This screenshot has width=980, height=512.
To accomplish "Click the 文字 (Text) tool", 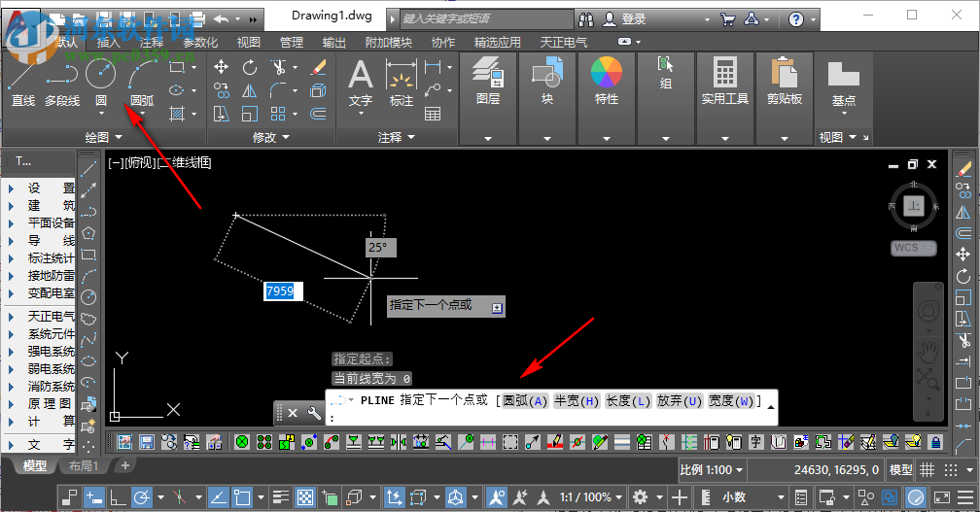I will pos(361,83).
